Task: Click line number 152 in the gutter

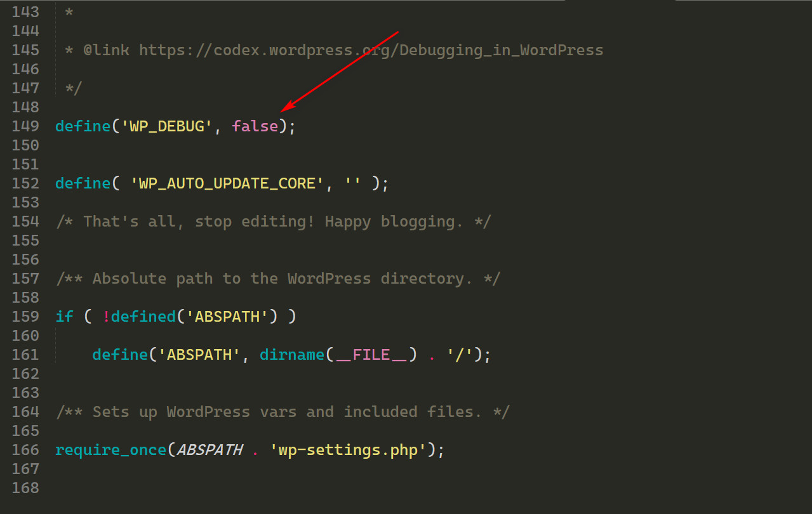Action: pyautogui.click(x=25, y=183)
